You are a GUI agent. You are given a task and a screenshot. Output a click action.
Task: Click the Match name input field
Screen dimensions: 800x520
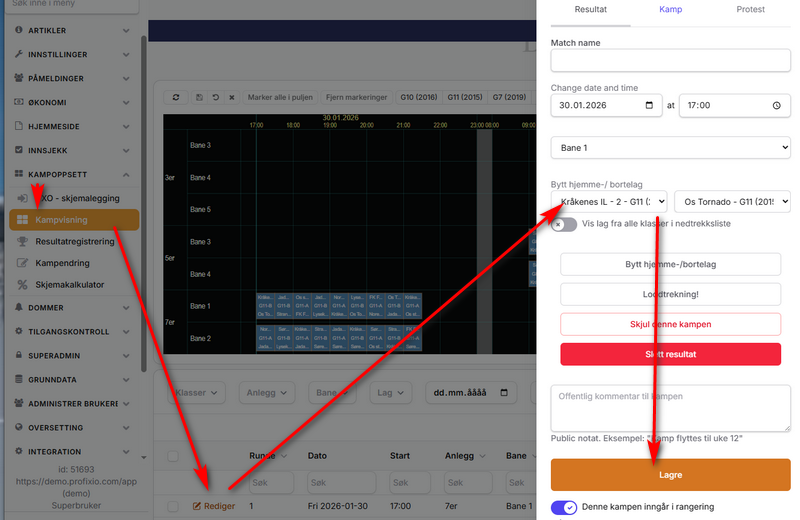pos(670,61)
